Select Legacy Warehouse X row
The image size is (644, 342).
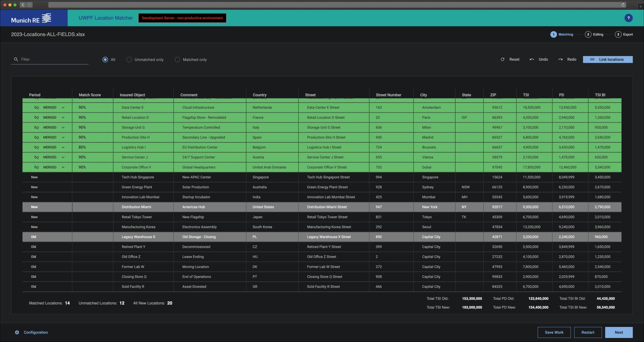322,237
